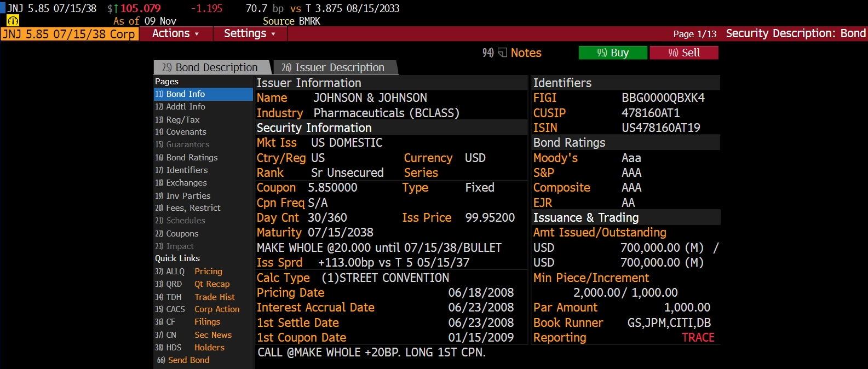The height and width of the screenshot is (369, 868).
Task: Click the Moody's rating Aaa
Action: pos(631,158)
